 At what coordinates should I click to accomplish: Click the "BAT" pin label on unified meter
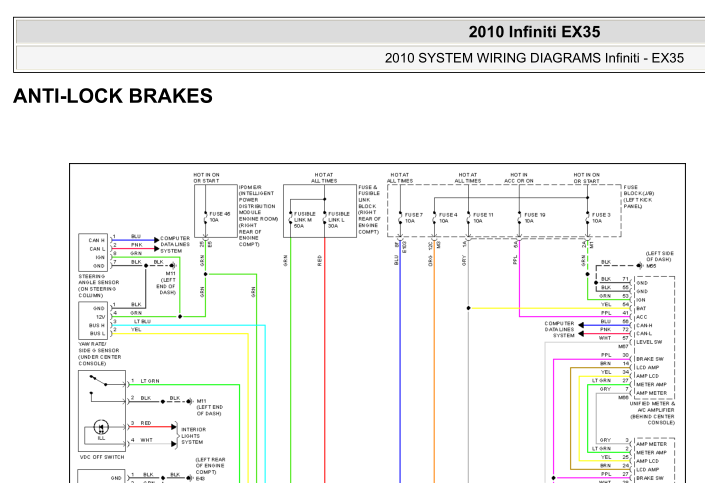[x=641, y=309]
